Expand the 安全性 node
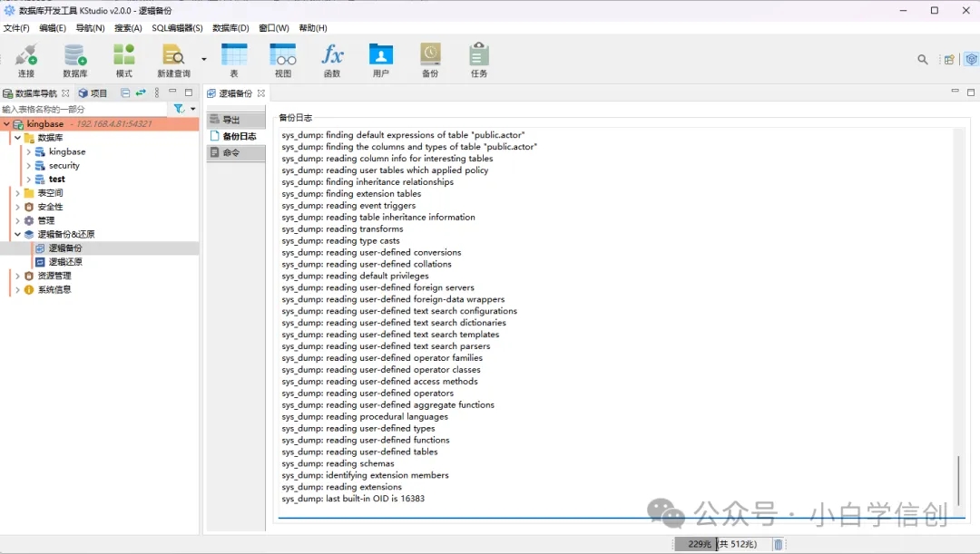Viewport: 980px width, 554px height. pos(17,207)
